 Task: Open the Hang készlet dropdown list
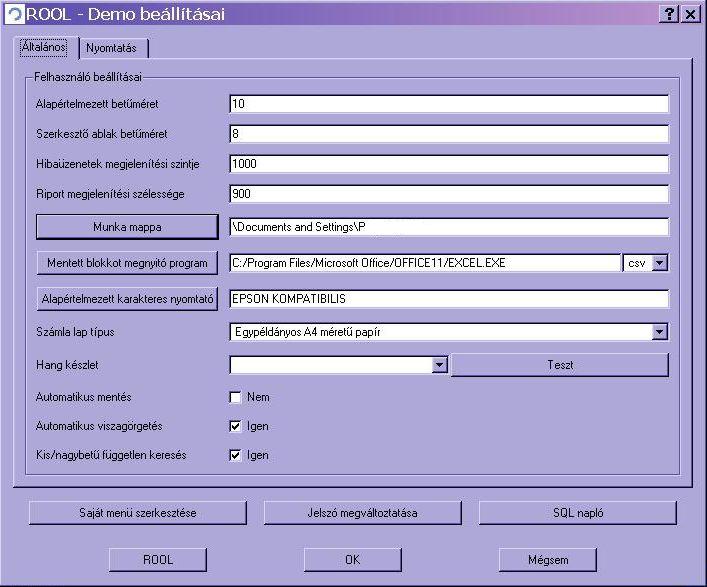(x=439, y=365)
